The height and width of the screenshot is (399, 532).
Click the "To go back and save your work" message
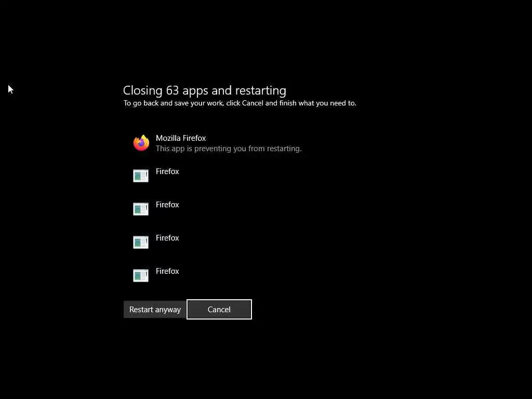240,103
